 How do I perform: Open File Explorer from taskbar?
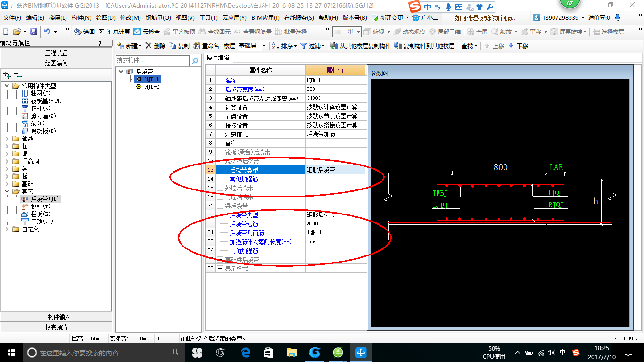tap(292, 353)
